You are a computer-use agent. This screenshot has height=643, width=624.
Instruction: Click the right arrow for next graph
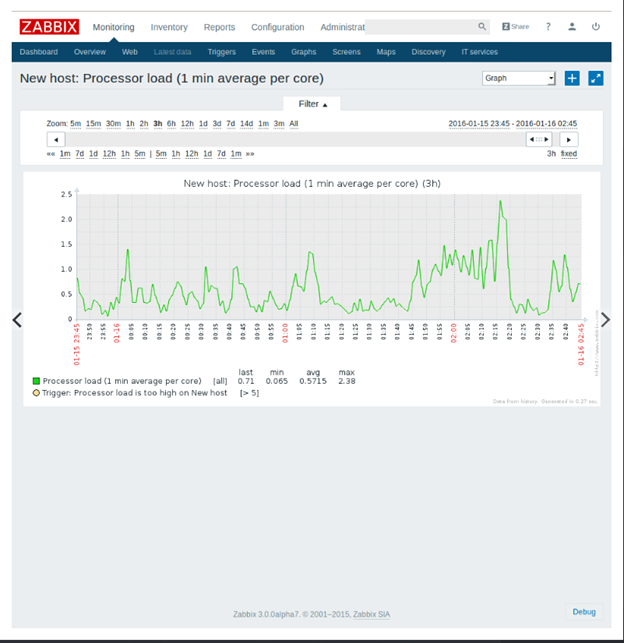tap(604, 319)
